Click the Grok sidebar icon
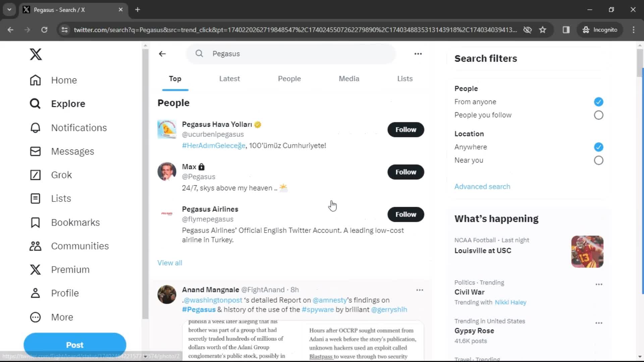This screenshot has height=362, width=644. coord(35,175)
